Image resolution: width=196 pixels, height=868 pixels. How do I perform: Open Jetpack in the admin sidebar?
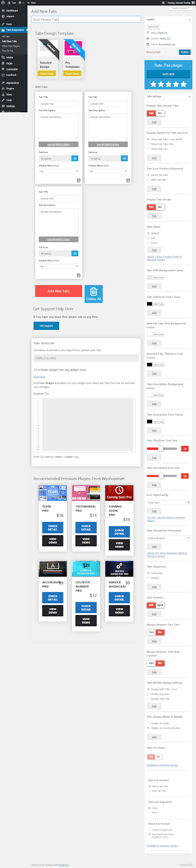(x=10, y=17)
